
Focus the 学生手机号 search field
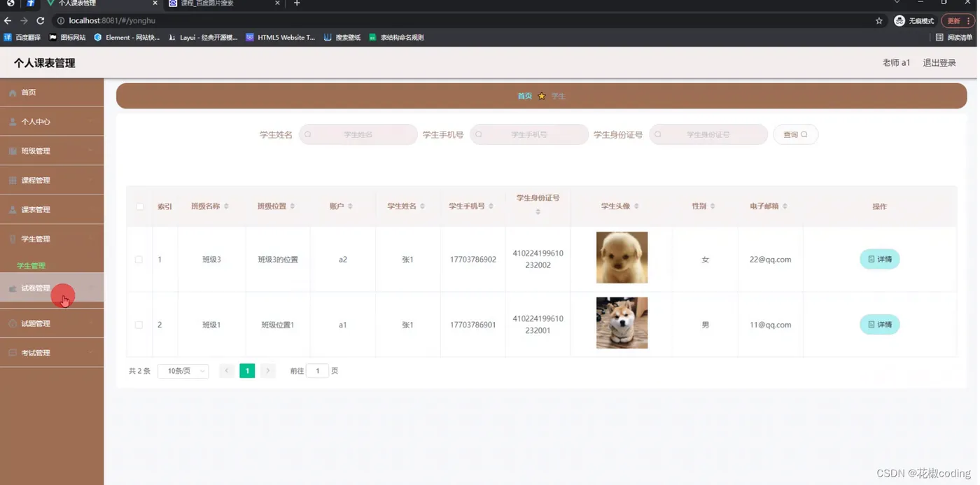click(528, 135)
